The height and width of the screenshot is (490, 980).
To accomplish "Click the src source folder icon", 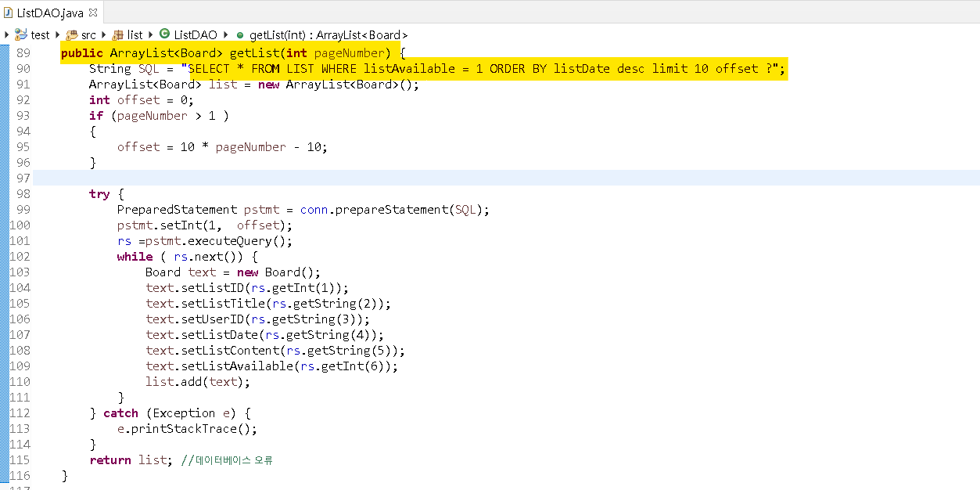I will tap(72, 34).
